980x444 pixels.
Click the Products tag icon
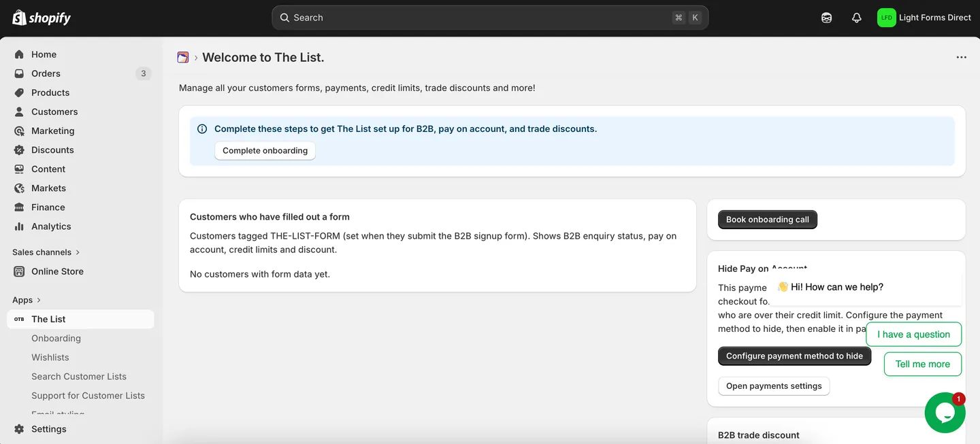click(19, 92)
